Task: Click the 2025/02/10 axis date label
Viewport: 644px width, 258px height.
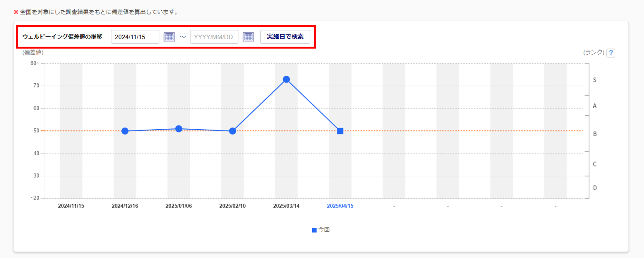Action: tap(232, 206)
